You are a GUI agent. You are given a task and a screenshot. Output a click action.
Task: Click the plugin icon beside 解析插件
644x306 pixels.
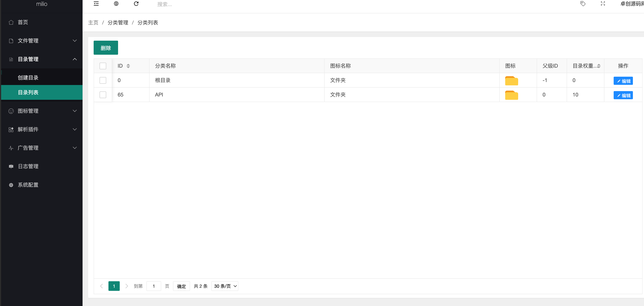(x=11, y=130)
